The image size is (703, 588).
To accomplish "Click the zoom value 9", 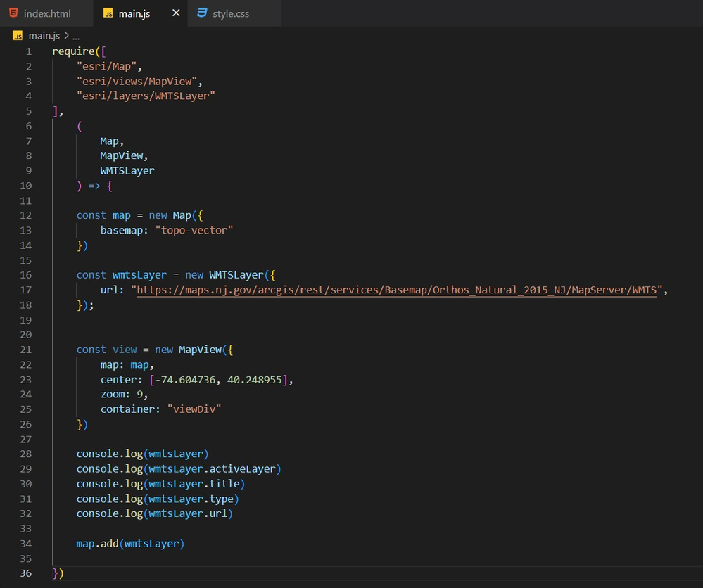I will point(141,395).
